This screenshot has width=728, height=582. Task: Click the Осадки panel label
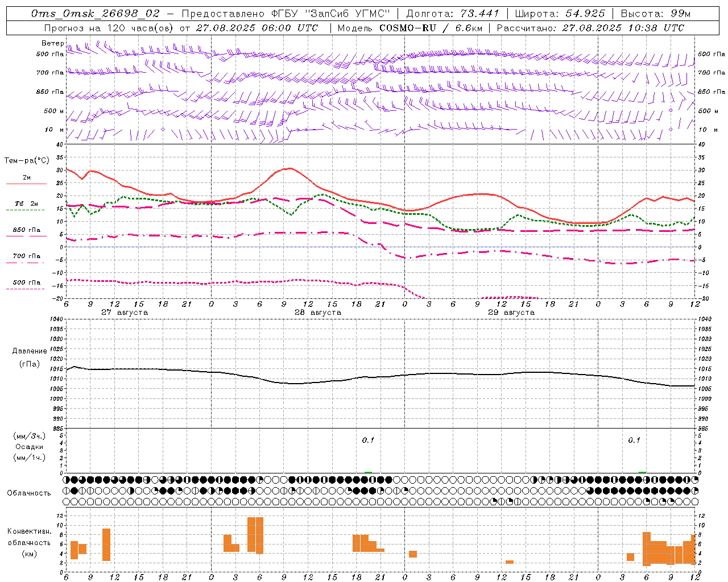(30, 447)
